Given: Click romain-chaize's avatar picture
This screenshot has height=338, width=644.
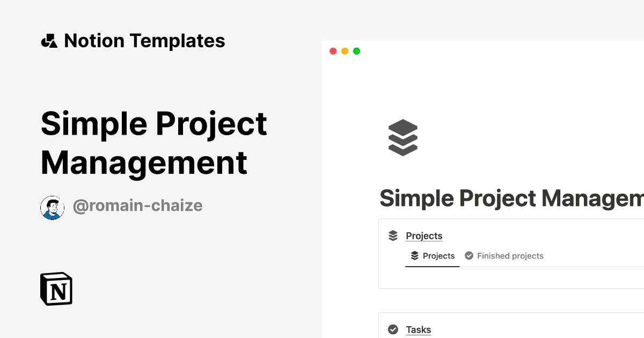Looking at the screenshot, I should [52, 207].
